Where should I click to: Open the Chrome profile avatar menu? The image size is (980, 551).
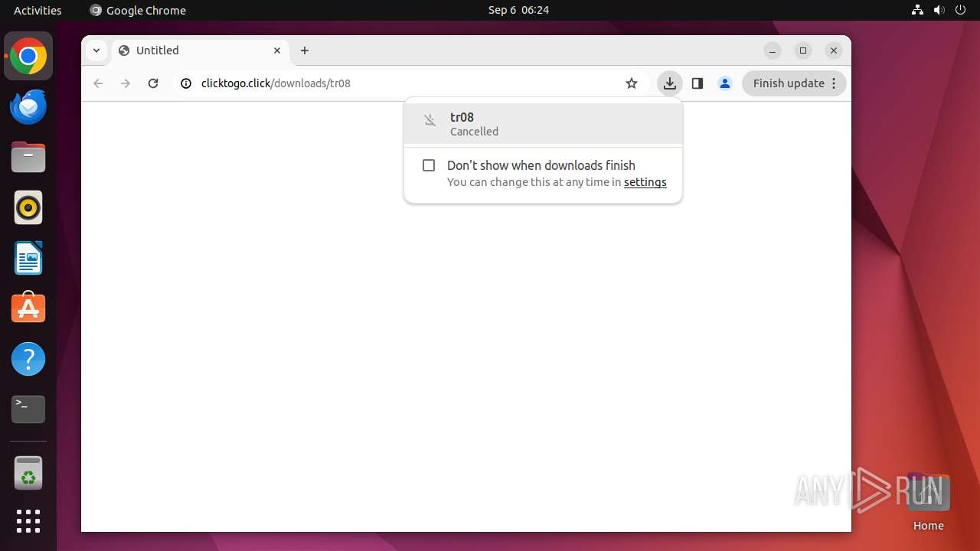point(725,83)
